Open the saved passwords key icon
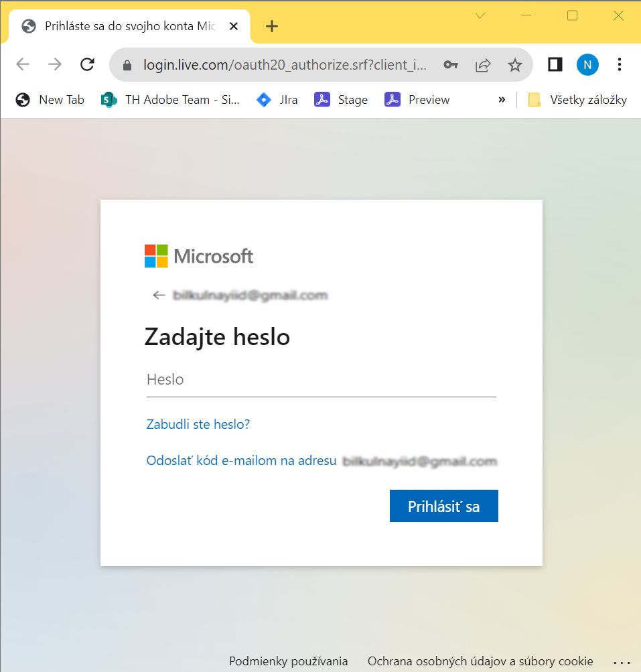 451,64
